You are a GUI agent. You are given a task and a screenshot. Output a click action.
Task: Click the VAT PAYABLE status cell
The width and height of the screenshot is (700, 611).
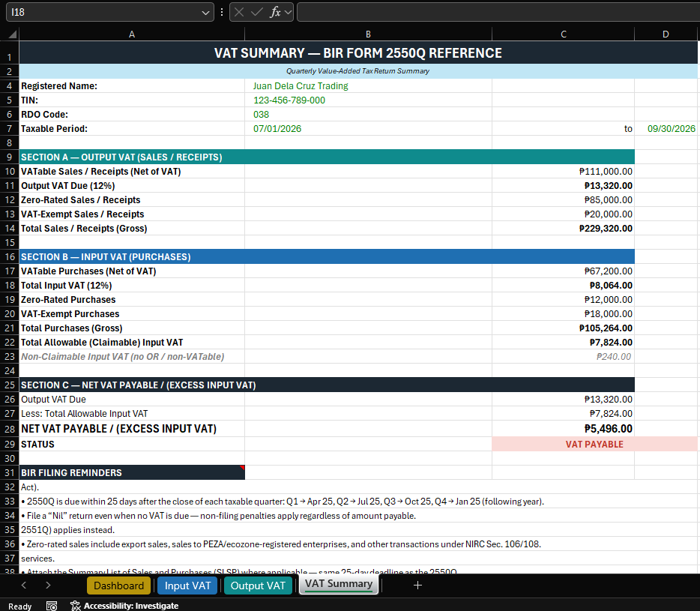click(x=594, y=445)
